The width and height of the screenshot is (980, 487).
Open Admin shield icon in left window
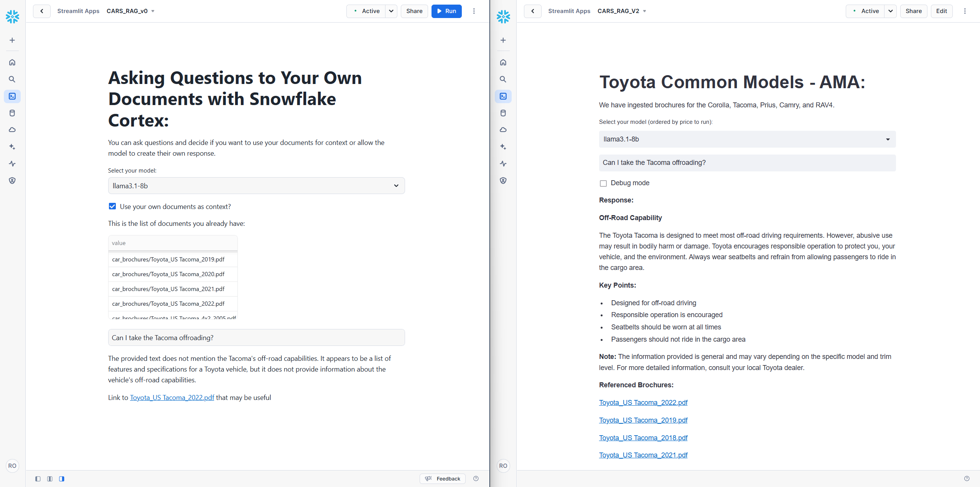[12, 181]
